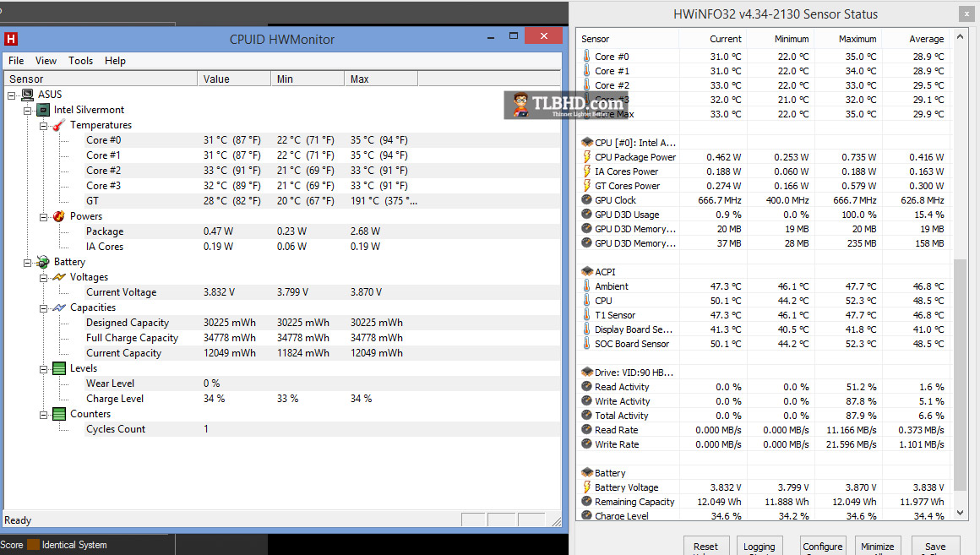This screenshot has width=980, height=555.
Task: Collapse the Capacities branch
Action: [x=44, y=308]
